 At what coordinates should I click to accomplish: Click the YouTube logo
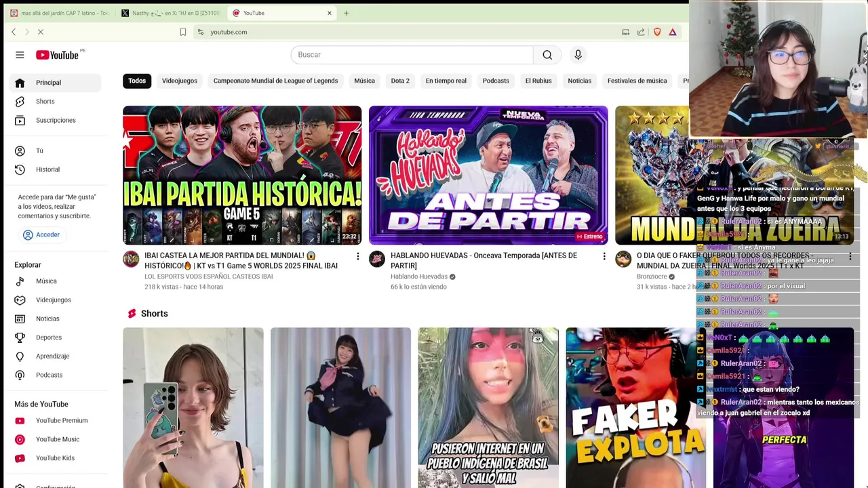pyautogui.click(x=57, y=55)
